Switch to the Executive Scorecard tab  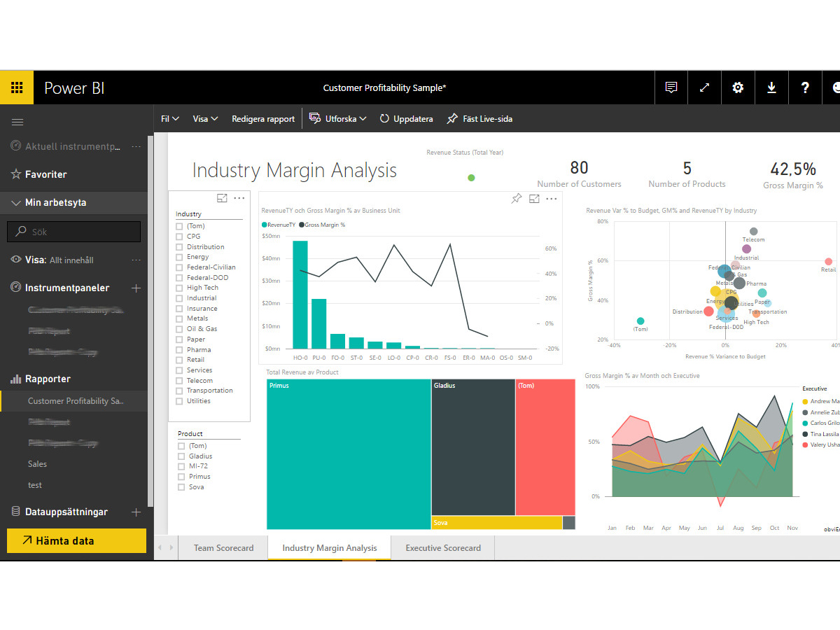(443, 548)
